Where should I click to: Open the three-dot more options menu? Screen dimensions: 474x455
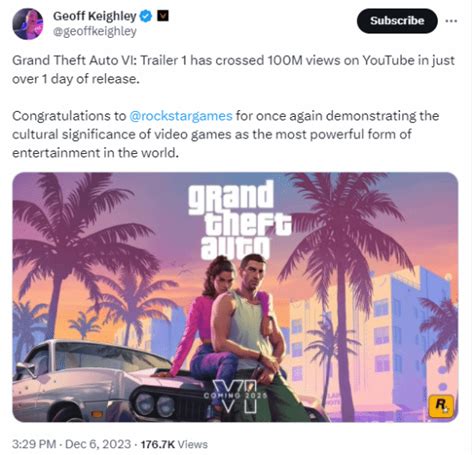(x=451, y=21)
